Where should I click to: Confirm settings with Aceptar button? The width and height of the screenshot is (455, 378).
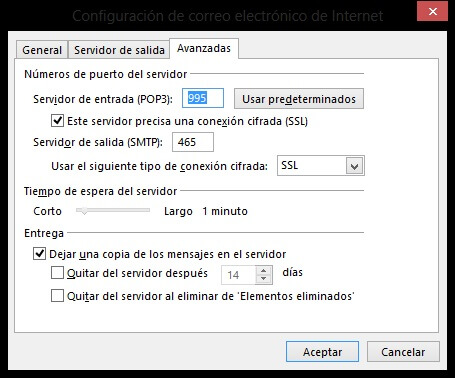(322, 352)
